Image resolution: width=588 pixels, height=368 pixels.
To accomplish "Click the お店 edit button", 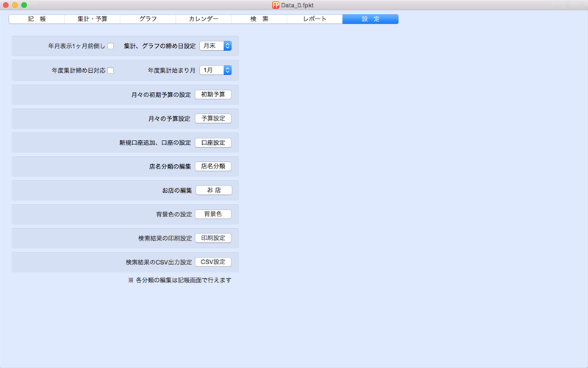I will click(213, 190).
